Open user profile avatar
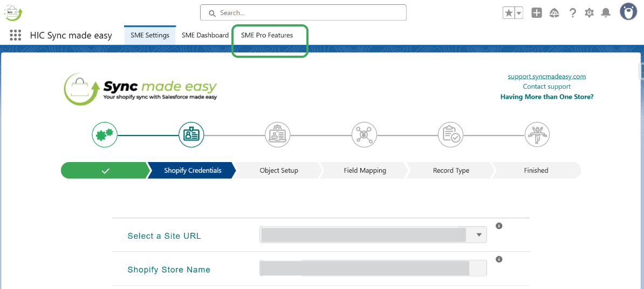 point(628,12)
